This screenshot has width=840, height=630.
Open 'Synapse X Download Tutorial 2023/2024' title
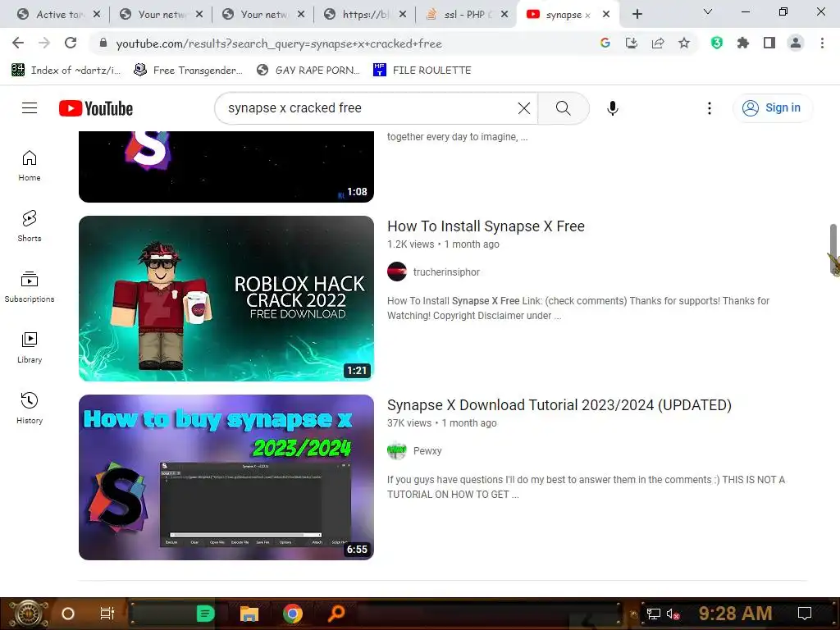[x=559, y=405]
